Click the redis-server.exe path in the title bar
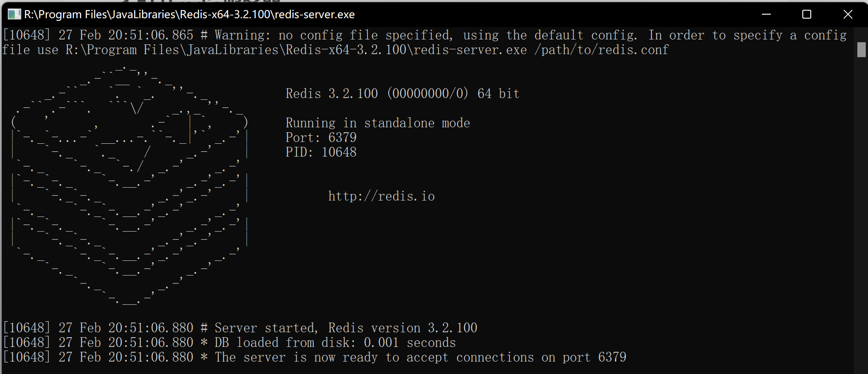This screenshot has height=374, width=868. tap(186, 14)
